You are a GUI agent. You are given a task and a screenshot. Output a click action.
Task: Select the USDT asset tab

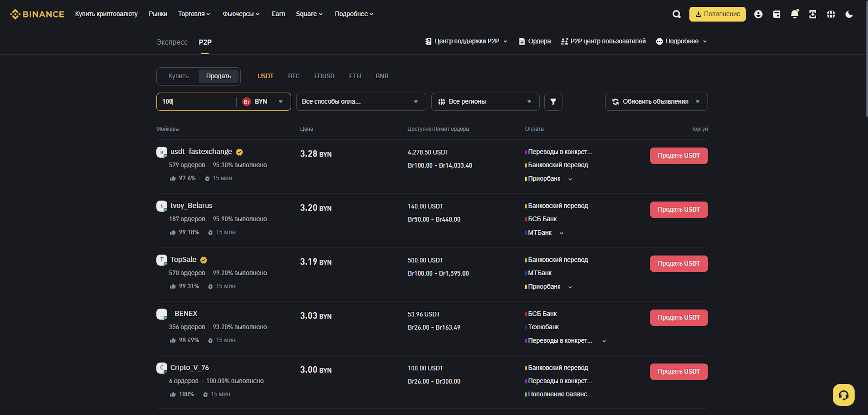[x=266, y=76]
